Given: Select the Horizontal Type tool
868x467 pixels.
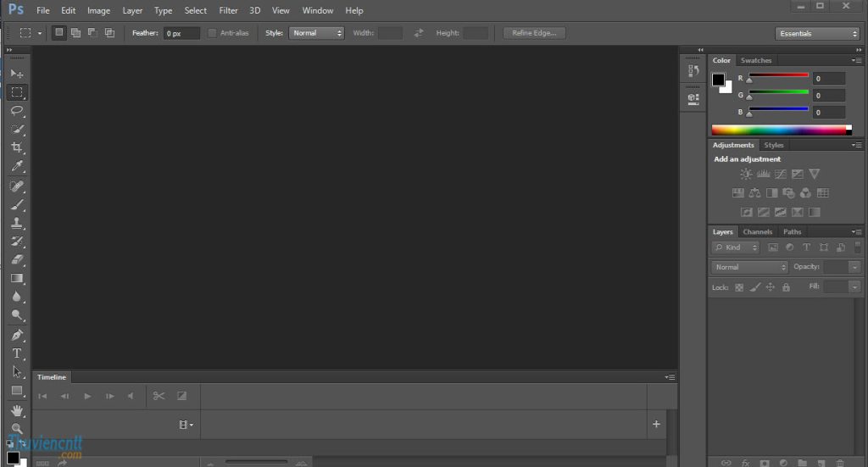Looking at the screenshot, I should [17, 353].
